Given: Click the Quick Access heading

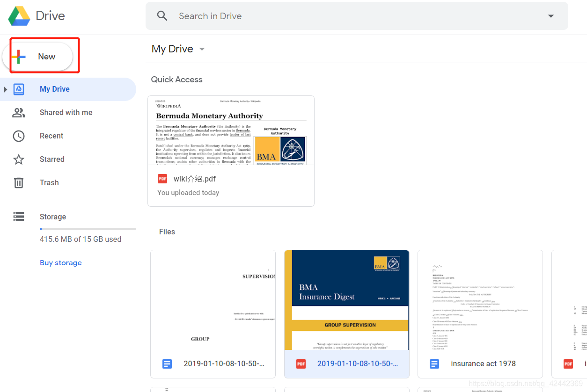Looking at the screenshot, I should [x=176, y=80].
